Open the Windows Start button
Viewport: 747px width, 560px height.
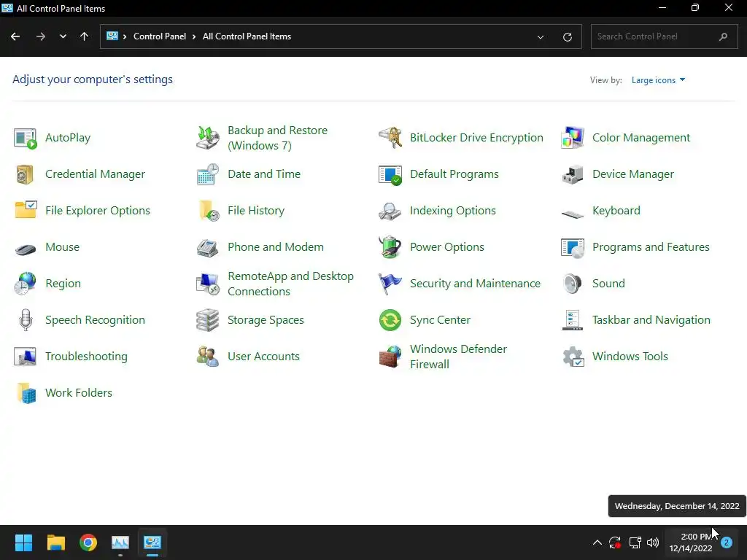click(x=23, y=542)
